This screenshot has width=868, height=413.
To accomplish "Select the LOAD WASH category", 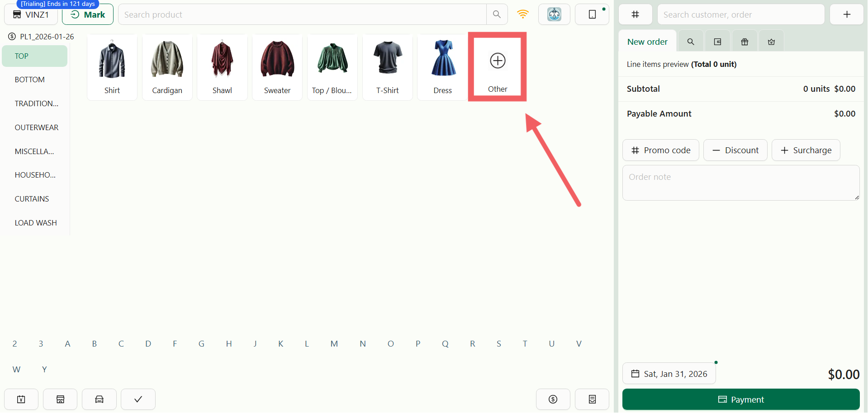I will pos(35,223).
